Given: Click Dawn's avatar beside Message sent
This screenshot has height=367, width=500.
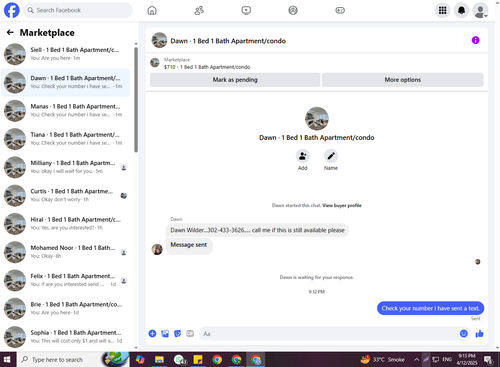Looking at the screenshot, I should pyautogui.click(x=157, y=249).
